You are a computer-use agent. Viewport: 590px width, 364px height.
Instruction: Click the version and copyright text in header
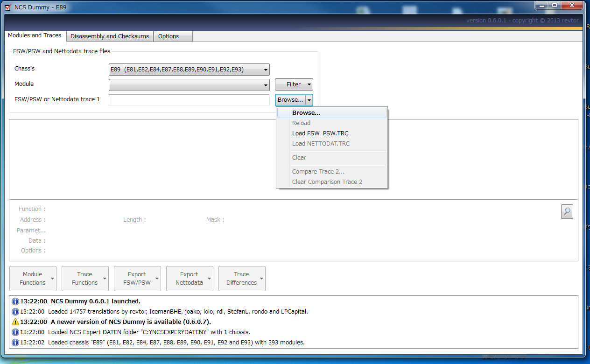[x=522, y=21]
